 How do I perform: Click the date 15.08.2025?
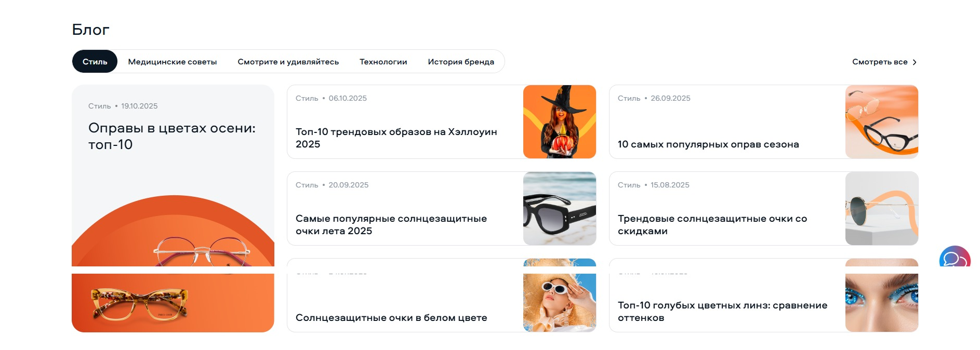pos(670,185)
